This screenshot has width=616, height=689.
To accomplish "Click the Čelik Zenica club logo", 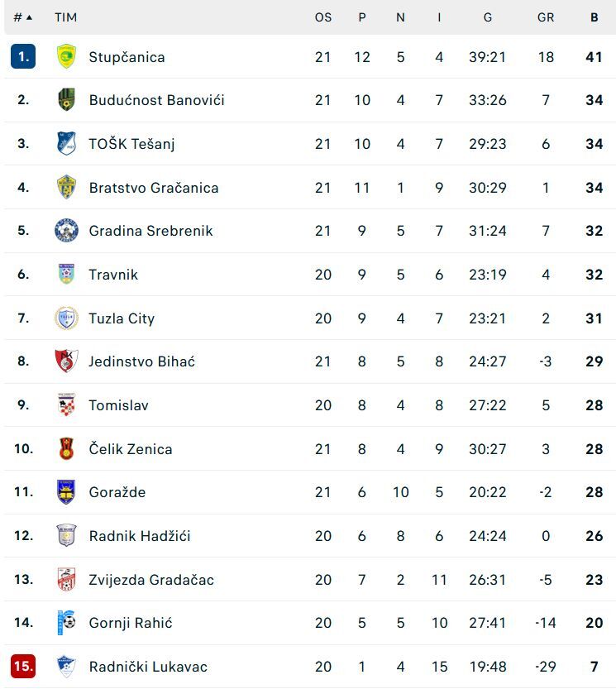I will (66, 449).
